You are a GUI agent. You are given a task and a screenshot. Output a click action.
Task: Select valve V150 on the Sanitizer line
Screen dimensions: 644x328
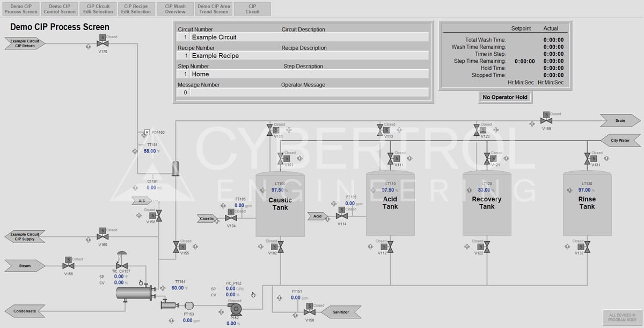click(x=310, y=311)
